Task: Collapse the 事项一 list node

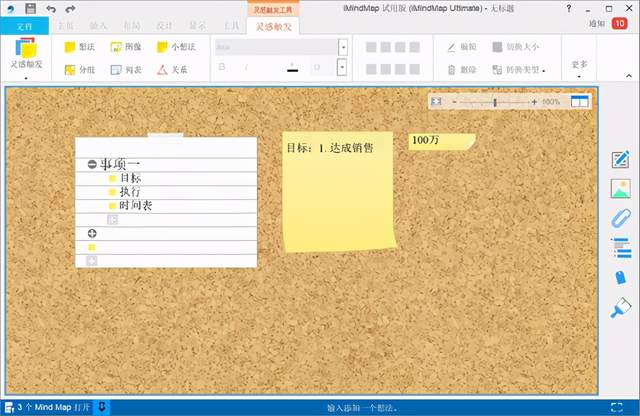Action: (92, 163)
